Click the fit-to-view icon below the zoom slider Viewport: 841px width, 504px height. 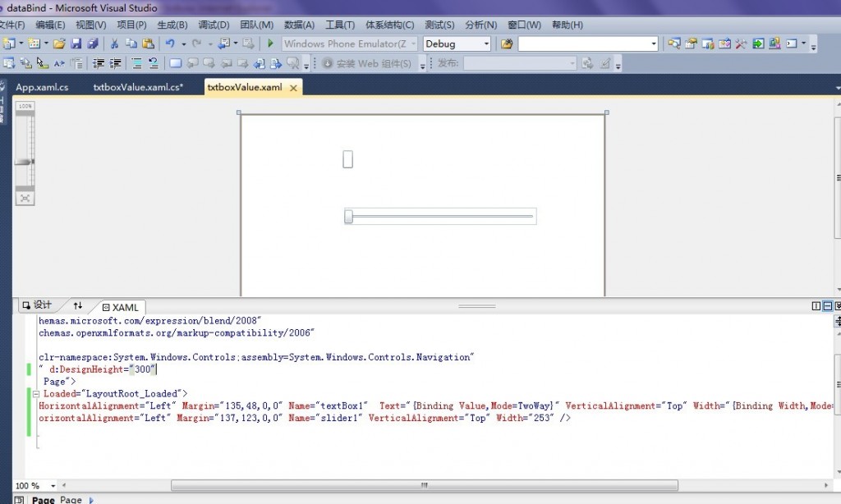click(25, 197)
